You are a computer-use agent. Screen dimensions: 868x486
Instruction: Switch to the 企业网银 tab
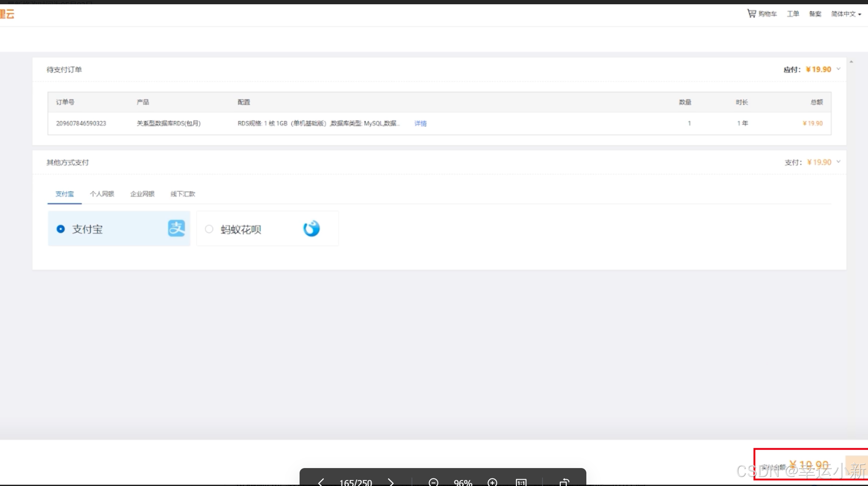pyautogui.click(x=142, y=194)
